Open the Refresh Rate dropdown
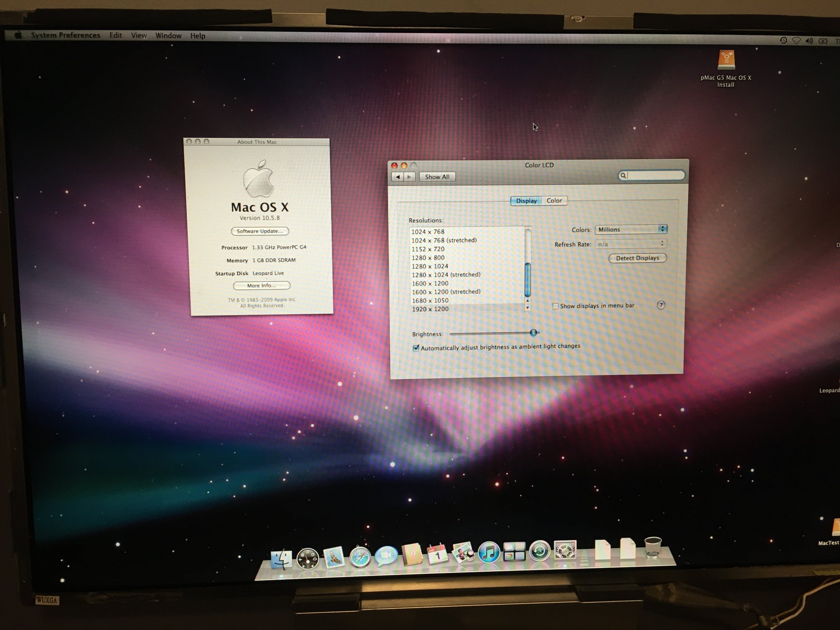This screenshot has height=630, width=840. point(630,244)
